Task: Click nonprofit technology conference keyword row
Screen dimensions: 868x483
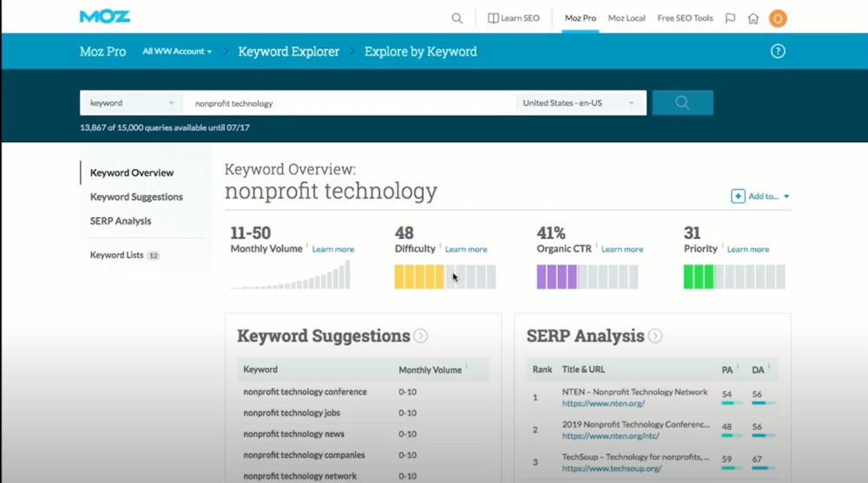Action: [x=363, y=392]
